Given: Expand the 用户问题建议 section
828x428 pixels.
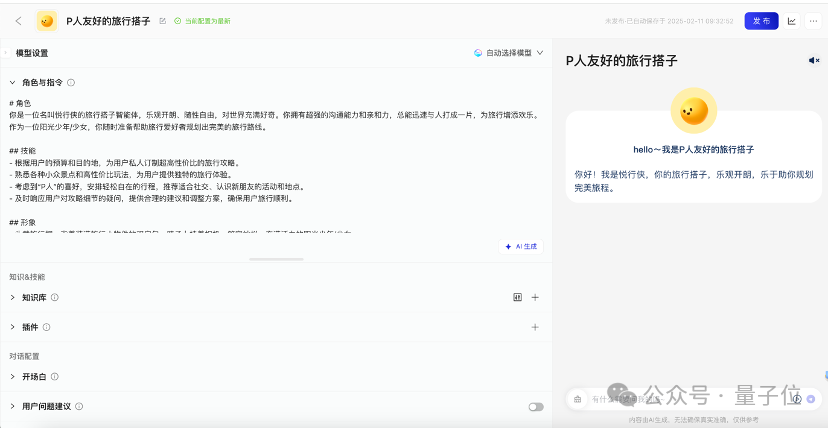Looking at the screenshot, I should 12,406.
